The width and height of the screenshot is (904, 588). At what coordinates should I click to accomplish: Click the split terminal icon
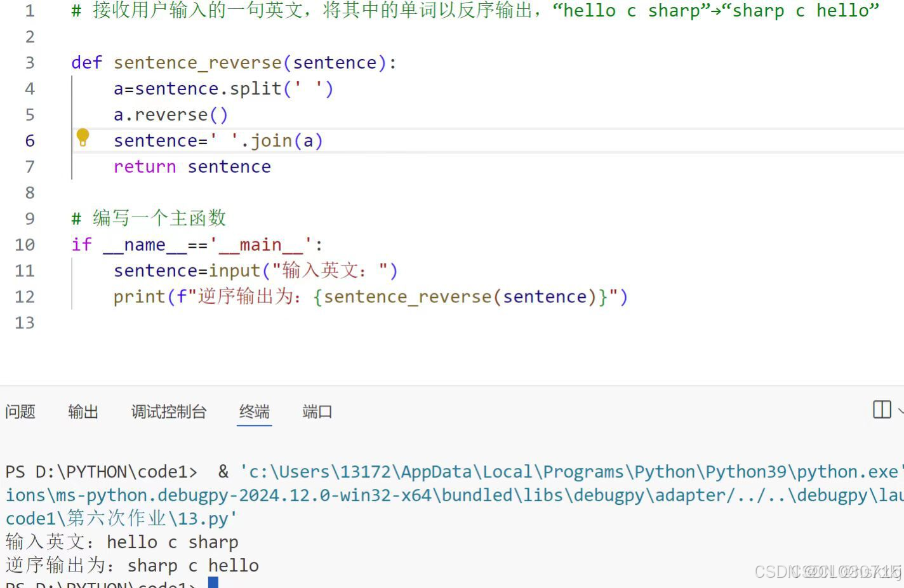pos(882,410)
